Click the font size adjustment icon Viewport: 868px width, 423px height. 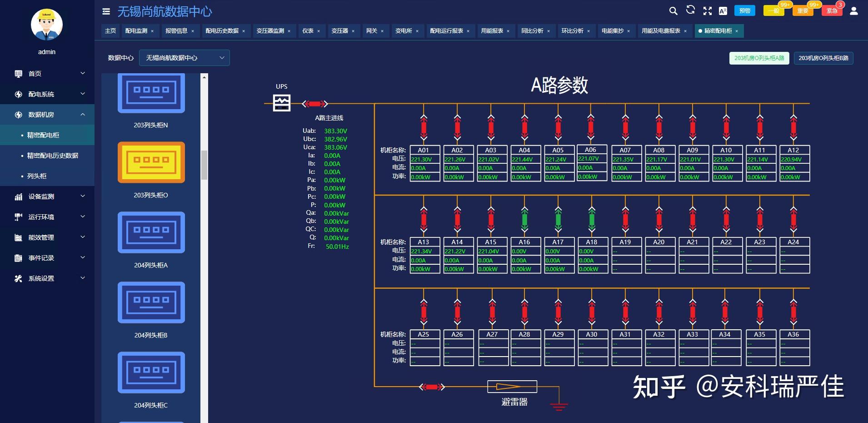(x=723, y=11)
